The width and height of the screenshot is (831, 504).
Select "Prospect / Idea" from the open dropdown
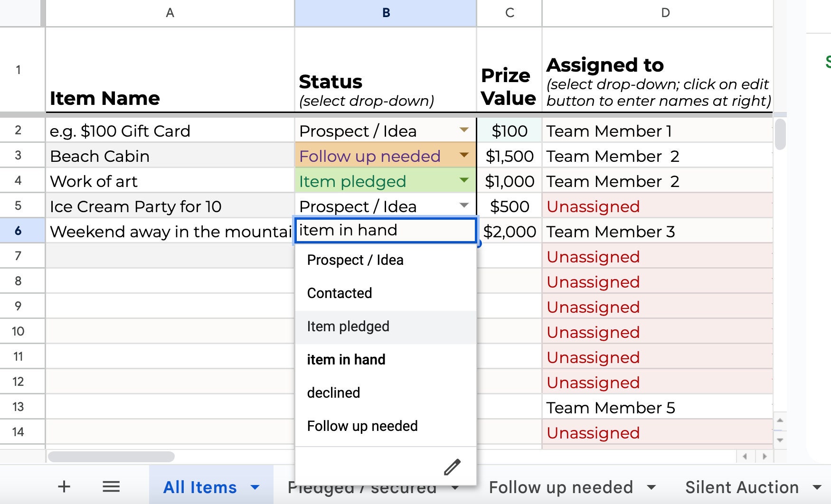[355, 260]
